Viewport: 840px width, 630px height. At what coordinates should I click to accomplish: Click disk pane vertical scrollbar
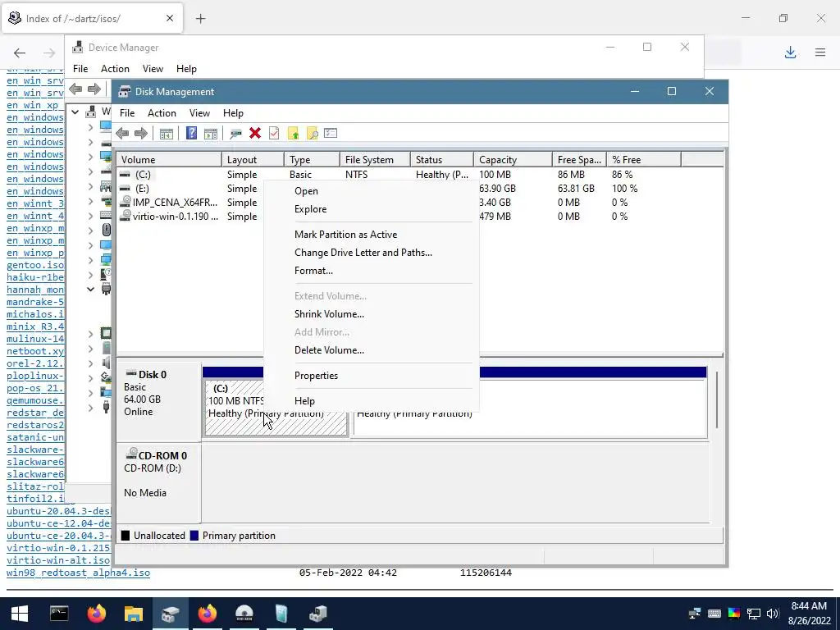pos(717,399)
